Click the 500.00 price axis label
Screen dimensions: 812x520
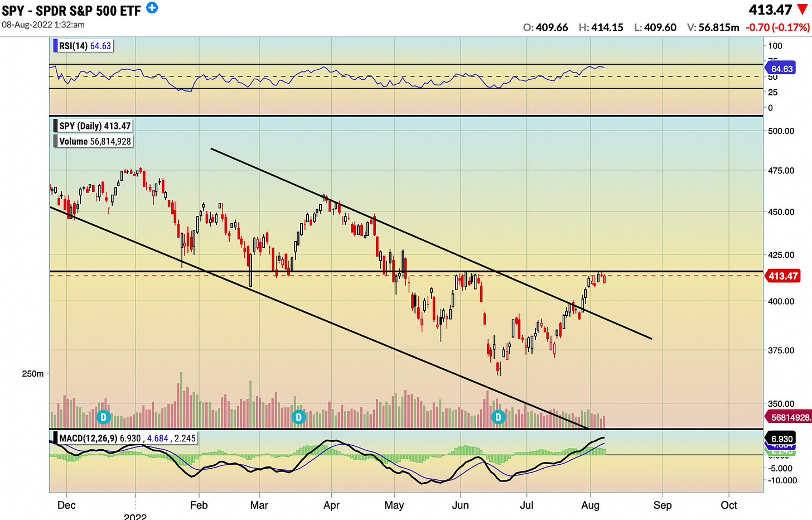click(781, 131)
